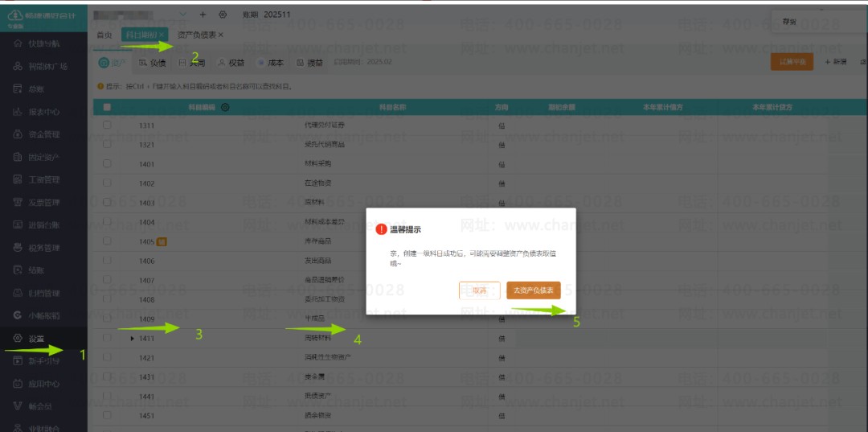Click the 存货 item at top right

[x=790, y=22]
